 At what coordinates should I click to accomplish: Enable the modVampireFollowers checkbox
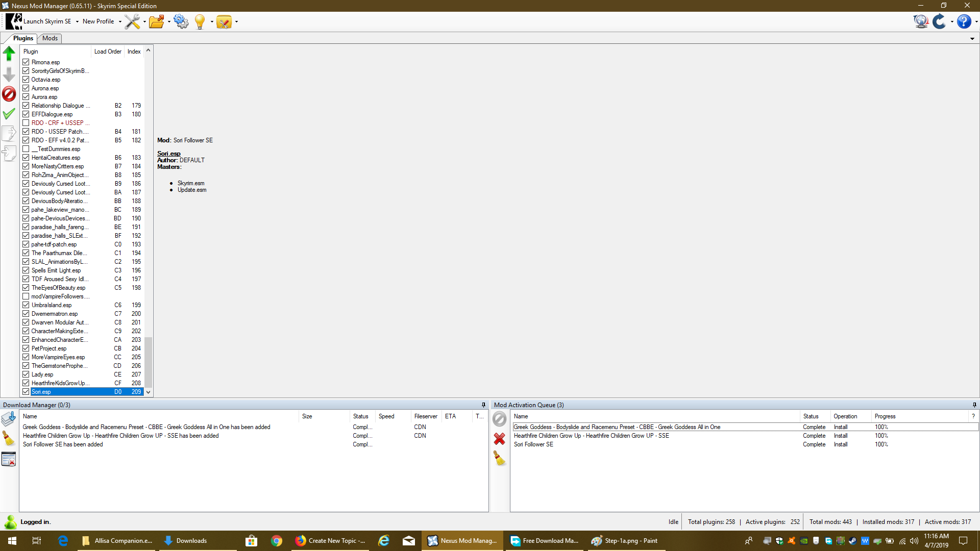26,296
